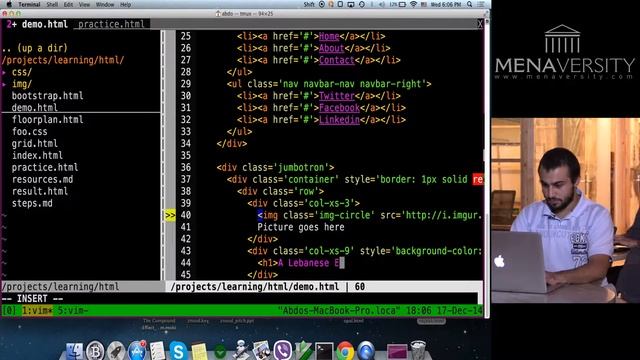Open the Trash in the dock
The height and width of the screenshot is (360, 640).
click(418, 351)
